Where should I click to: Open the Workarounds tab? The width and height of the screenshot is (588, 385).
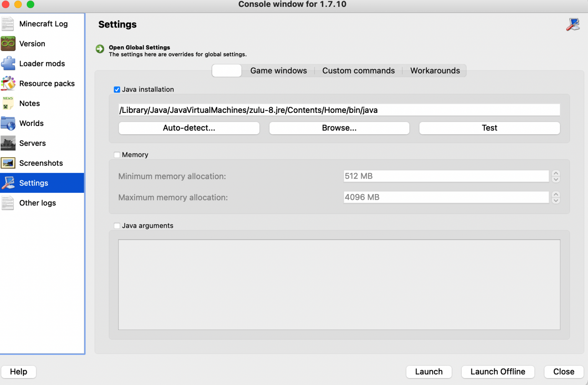pos(435,70)
